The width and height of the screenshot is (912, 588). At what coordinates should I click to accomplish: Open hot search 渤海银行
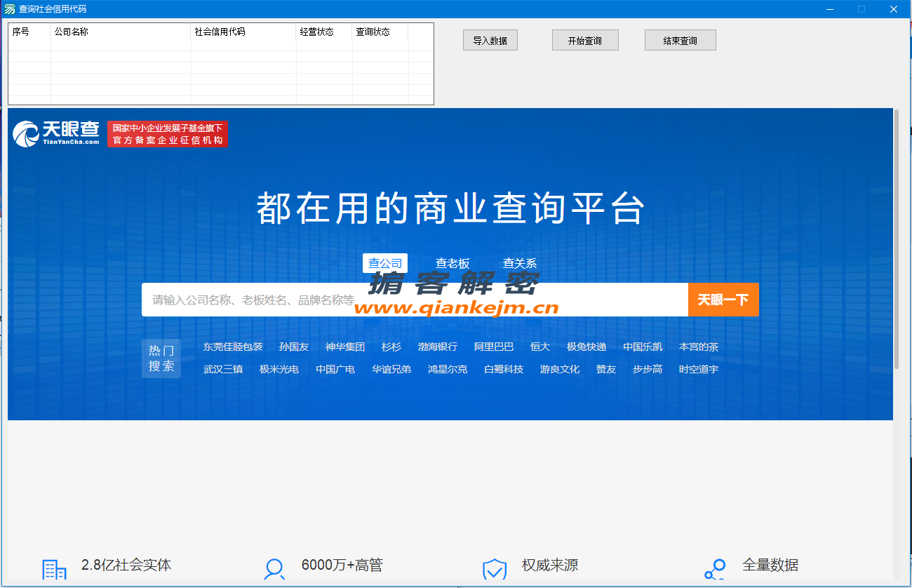(438, 347)
